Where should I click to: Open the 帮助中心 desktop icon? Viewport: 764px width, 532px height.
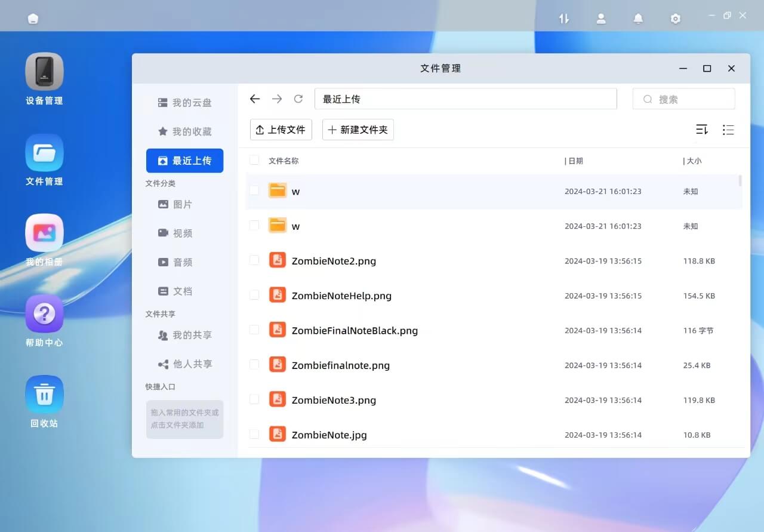[x=44, y=313]
